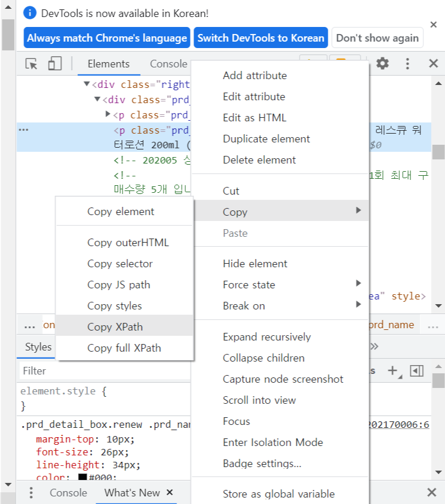Click the Elements panel scrollbar thumb
The image size is (445, 504).
[x=438, y=152]
